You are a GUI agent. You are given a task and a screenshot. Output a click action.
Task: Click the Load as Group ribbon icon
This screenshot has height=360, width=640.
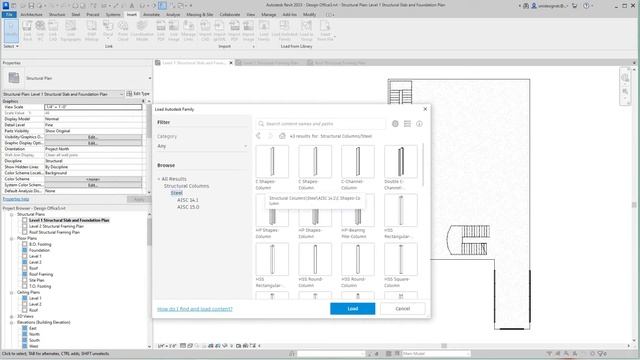click(x=306, y=31)
